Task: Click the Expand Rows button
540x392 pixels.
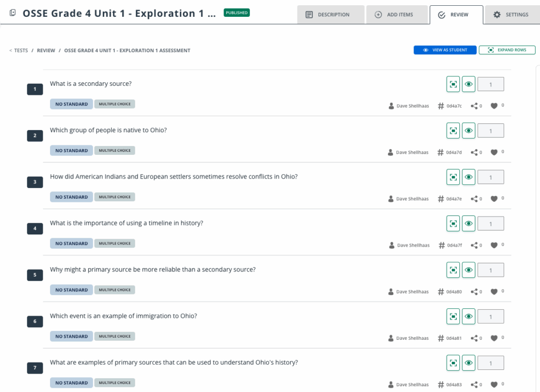Action: point(507,50)
